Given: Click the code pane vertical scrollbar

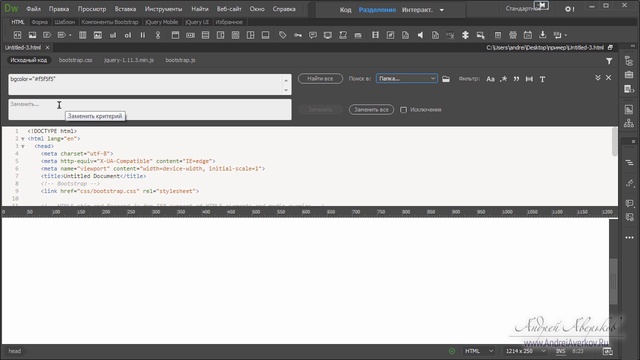Looking at the screenshot, I should [614, 142].
